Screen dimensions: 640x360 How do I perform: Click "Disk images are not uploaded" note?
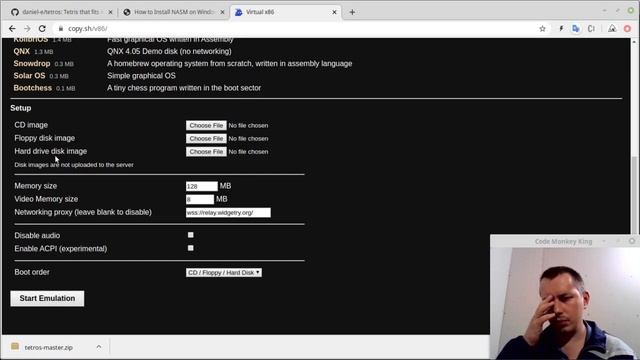tap(74, 165)
